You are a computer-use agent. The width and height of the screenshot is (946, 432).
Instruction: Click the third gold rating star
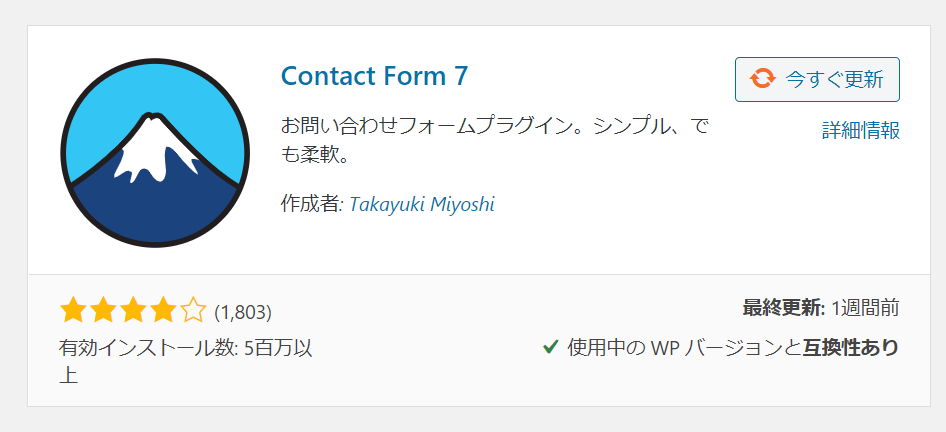(x=133, y=311)
